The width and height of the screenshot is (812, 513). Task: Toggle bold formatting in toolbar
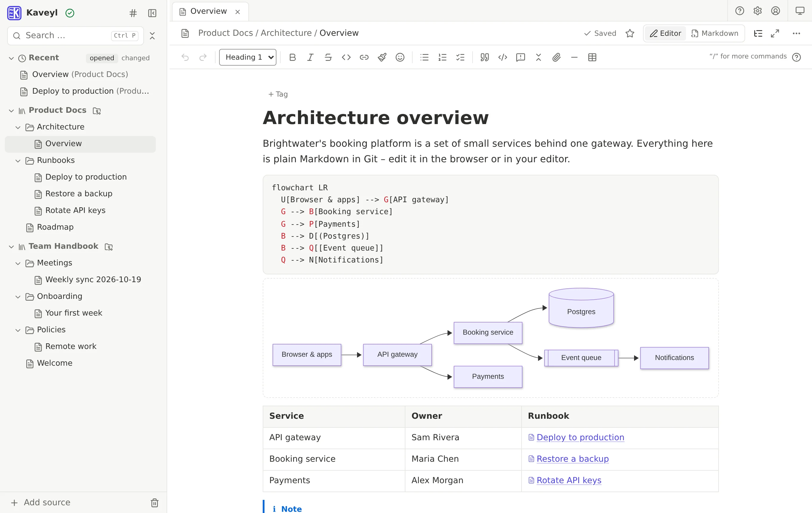click(x=292, y=57)
